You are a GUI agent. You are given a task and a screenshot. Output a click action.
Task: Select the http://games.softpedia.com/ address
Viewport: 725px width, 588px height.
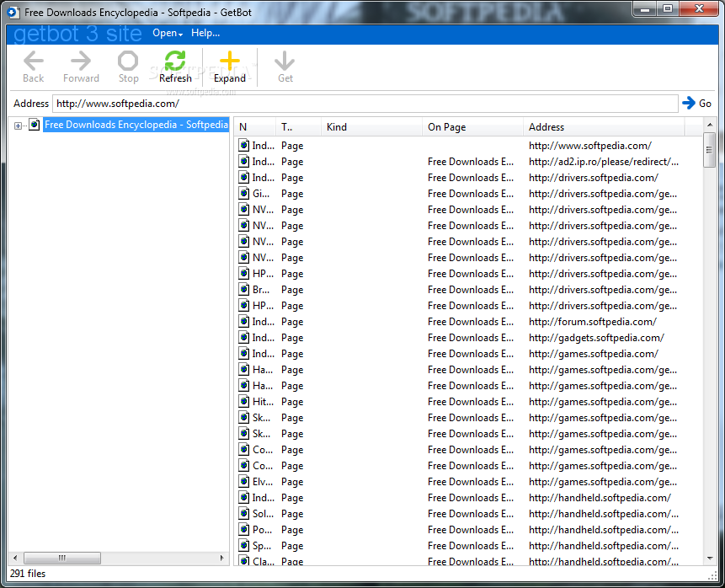pyautogui.click(x=594, y=354)
